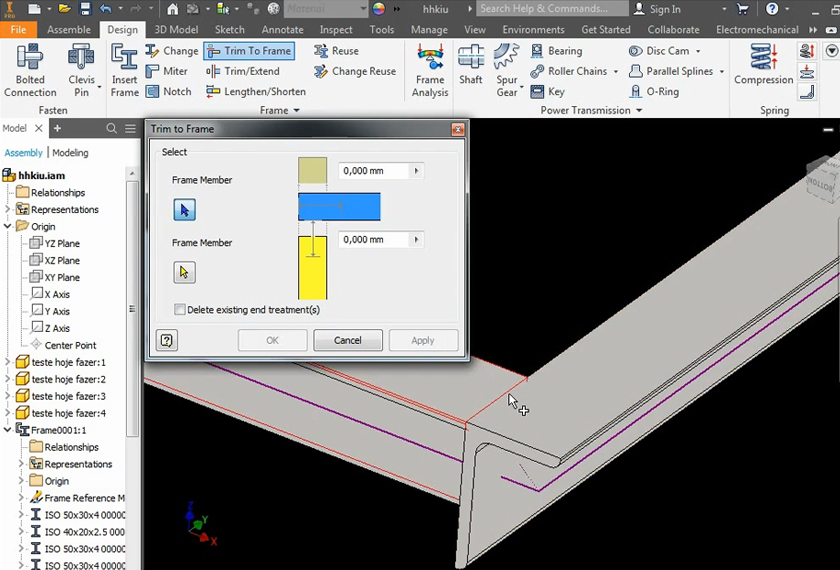Screen dimensions: 840x570
Task: Enable Delete existing end treatment(s) checkbox
Action: tap(180, 310)
